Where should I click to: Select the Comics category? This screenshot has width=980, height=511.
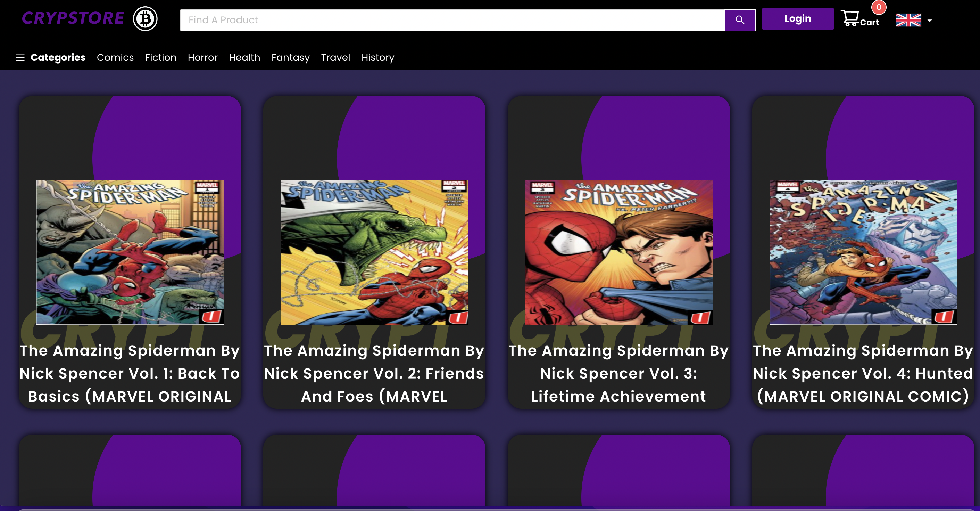tap(115, 57)
